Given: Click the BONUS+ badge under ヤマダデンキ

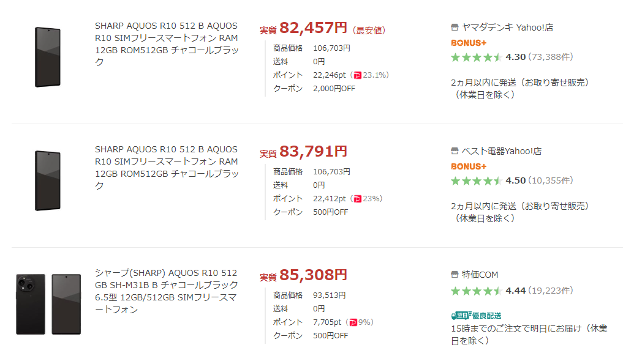Looking at the screenshot, I should click(469, 43).
